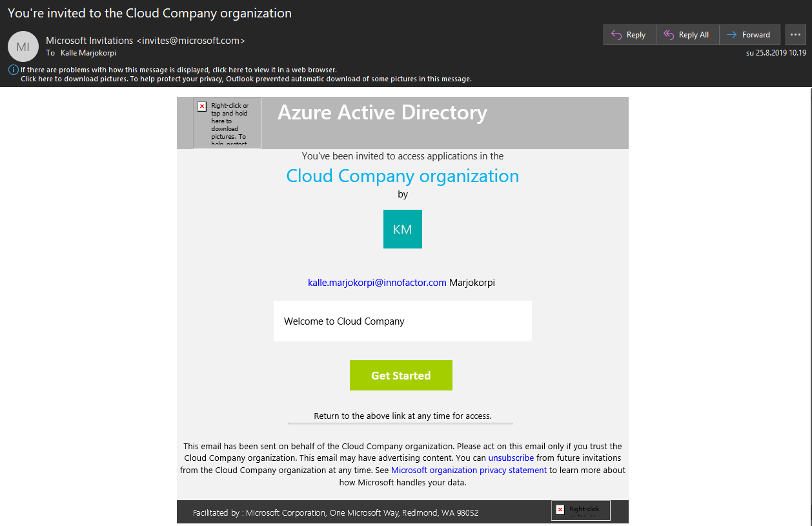The image size is (812, 526).
Task: Click view in web browser info message
Action: (x=179, y=70)
